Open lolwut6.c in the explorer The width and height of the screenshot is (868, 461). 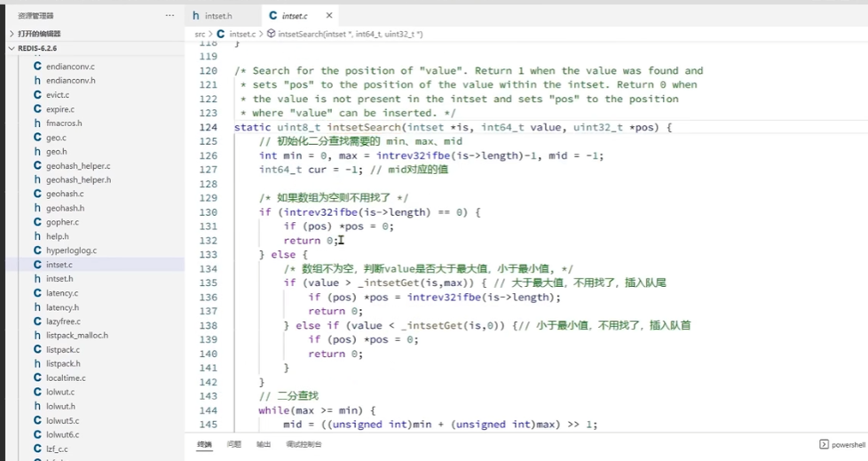62,434
